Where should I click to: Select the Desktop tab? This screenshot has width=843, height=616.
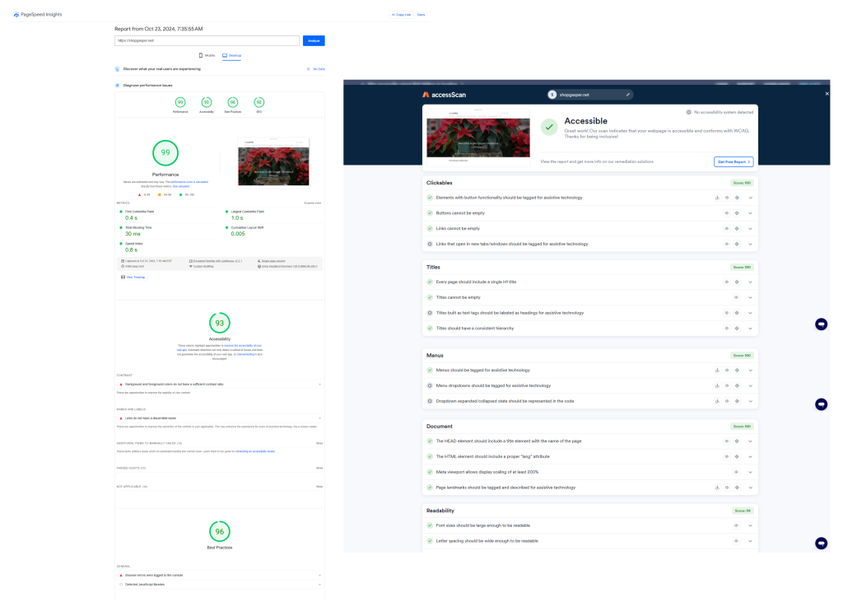231,55
